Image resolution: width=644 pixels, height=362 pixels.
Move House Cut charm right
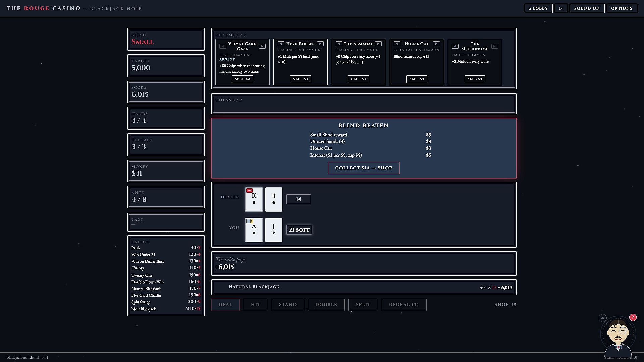pos(436,44)
